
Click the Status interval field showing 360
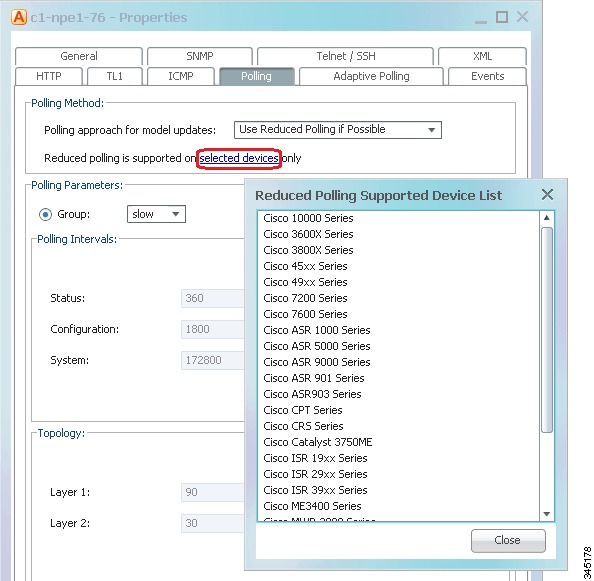[x=213, y=298]
